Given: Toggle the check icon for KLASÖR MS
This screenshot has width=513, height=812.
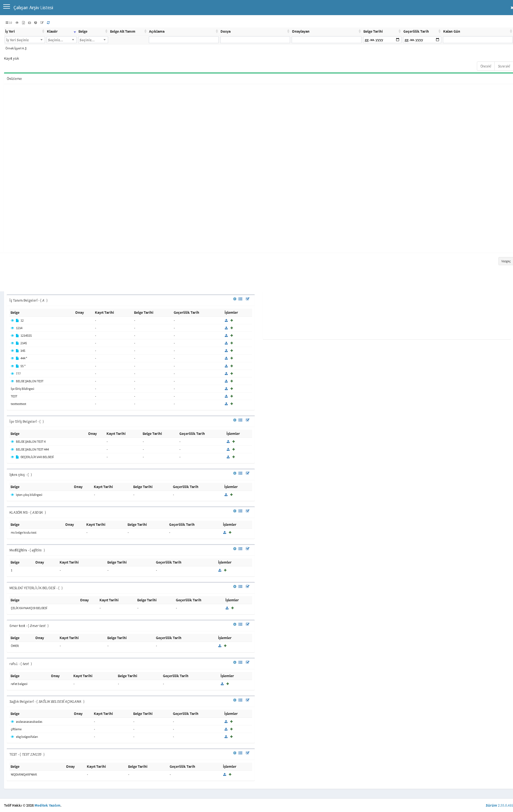Looking at the screenshot, I should [x=247, y=511].
